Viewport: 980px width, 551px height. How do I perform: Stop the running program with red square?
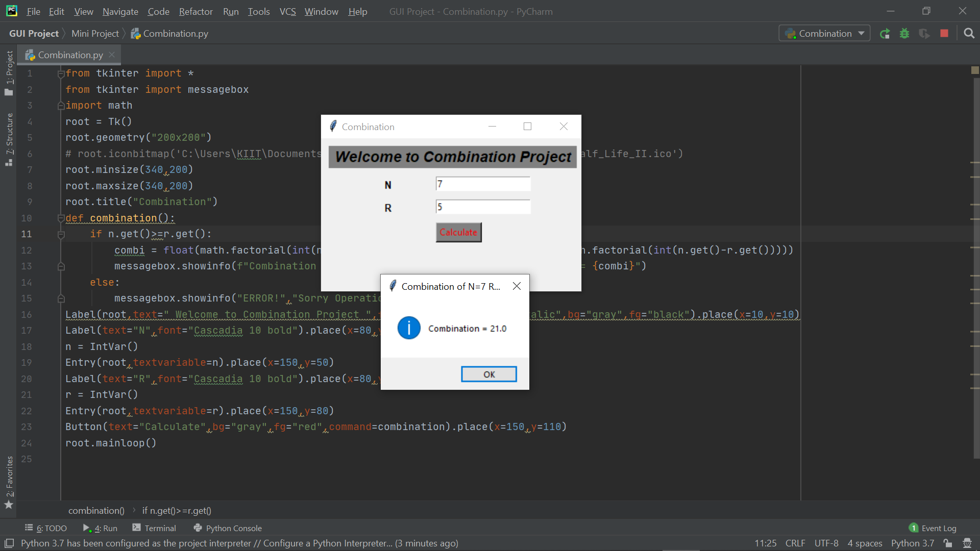pos(944,33)
